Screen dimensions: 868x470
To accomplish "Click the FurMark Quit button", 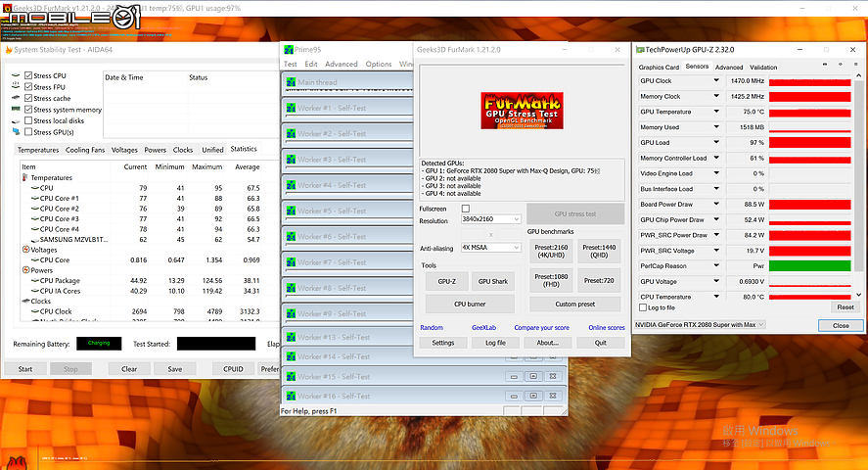I will click(x=601, y=343).
